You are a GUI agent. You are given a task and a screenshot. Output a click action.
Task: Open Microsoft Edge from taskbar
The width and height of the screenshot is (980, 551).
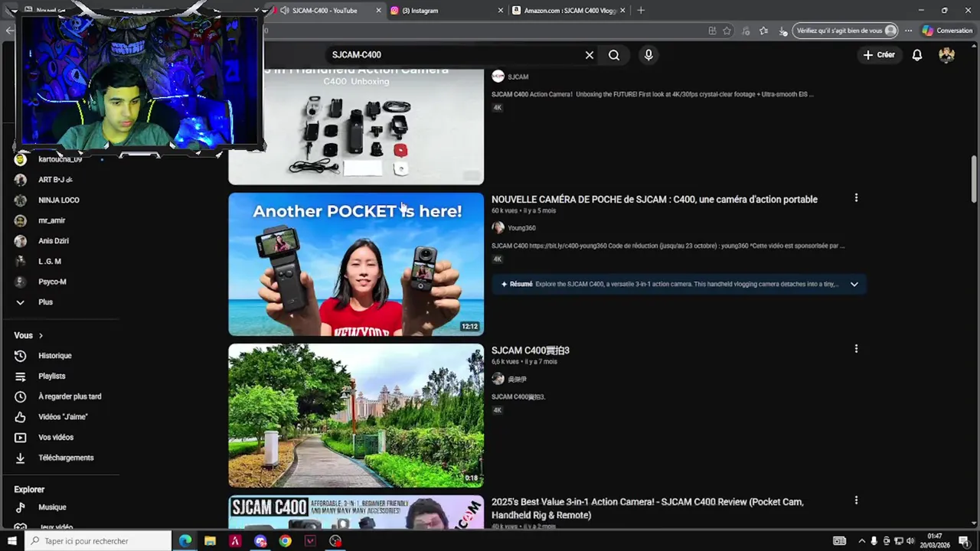click(185, 541)
